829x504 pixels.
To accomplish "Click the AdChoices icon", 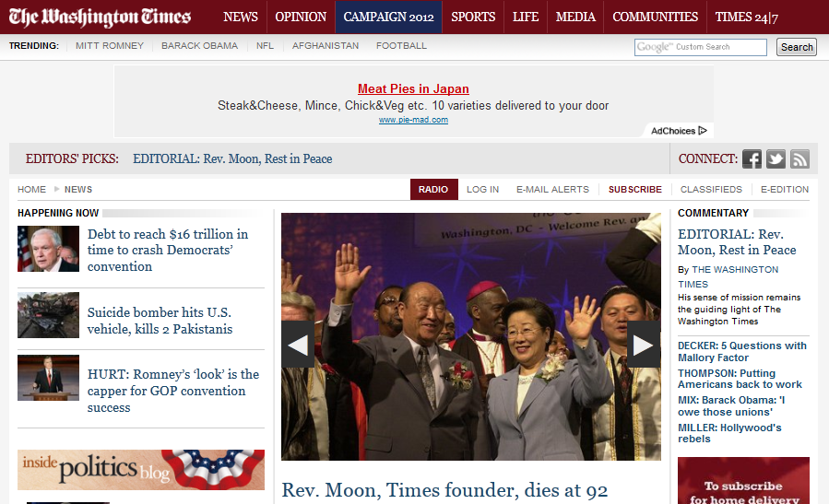I will click(703, 131).
